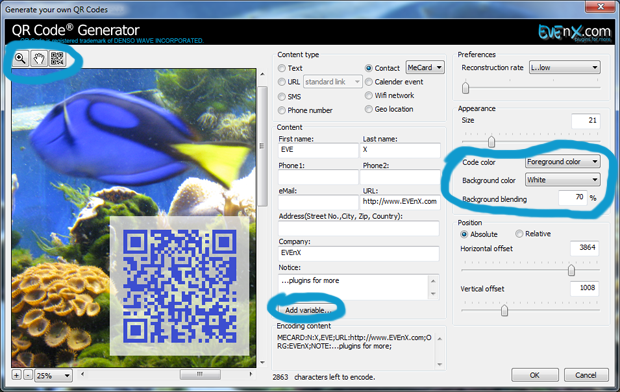Click the Size value field
Screen dimensions: 620x392
click(586, 121)
